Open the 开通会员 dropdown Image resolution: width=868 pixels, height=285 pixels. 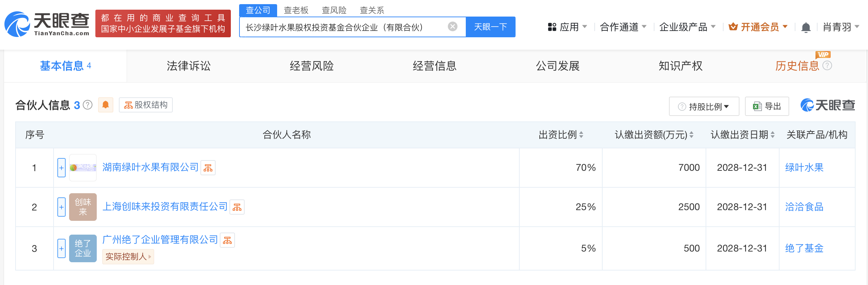[x=758, y=27]
